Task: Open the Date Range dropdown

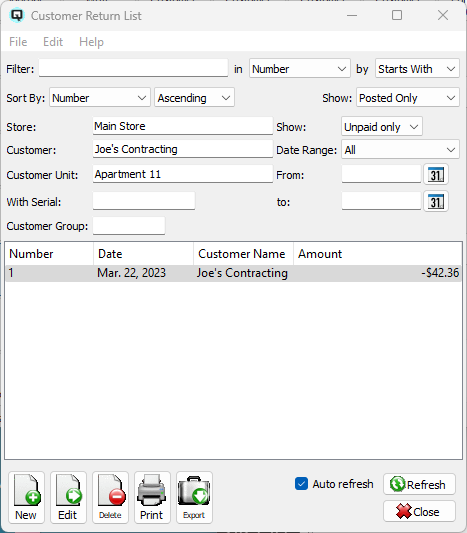Action: tap(400, 150)
